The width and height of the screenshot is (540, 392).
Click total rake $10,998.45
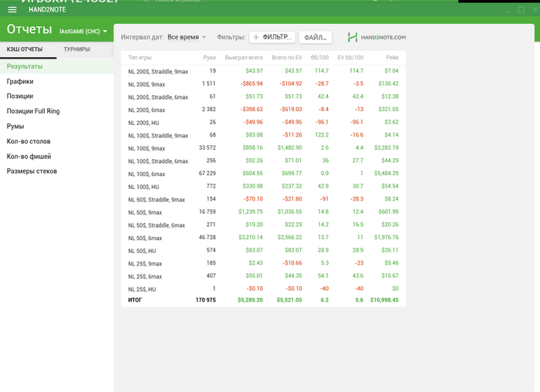pos(384,300)
